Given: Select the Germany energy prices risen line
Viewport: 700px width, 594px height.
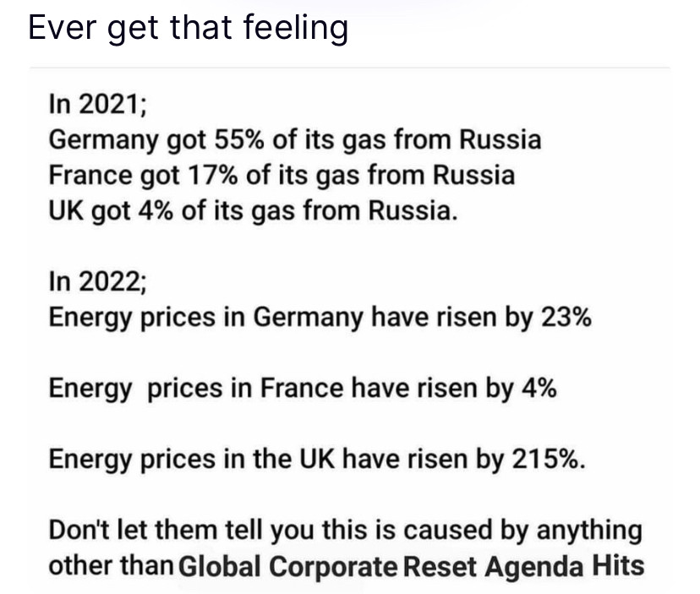Looking at the screenshot, I should 320,319.
